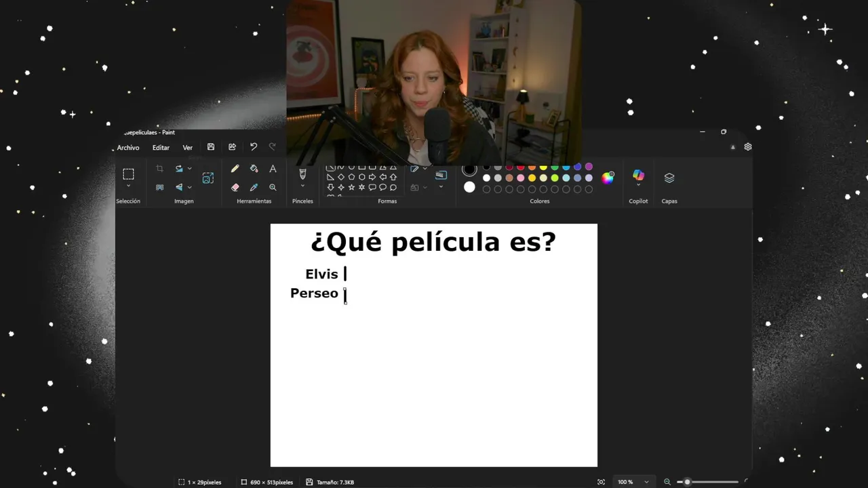Click the 'Perseo' text on canvas
This screenshot has height=488, width=868.
click(314, 293)
